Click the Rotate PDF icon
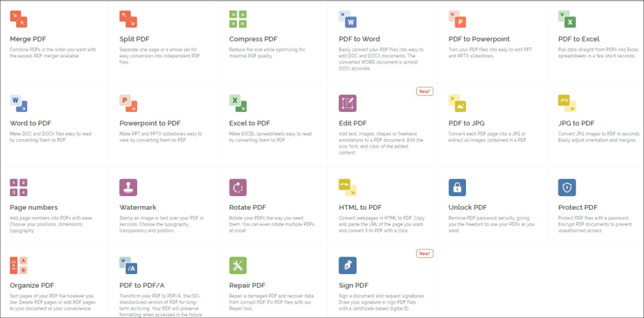This screenshot has width=644, height=318. pos(238,187)
